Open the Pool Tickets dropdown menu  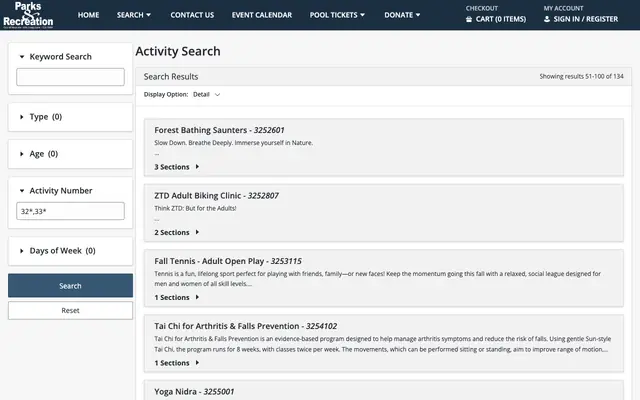pyautogui.click(x=337, y=15)
